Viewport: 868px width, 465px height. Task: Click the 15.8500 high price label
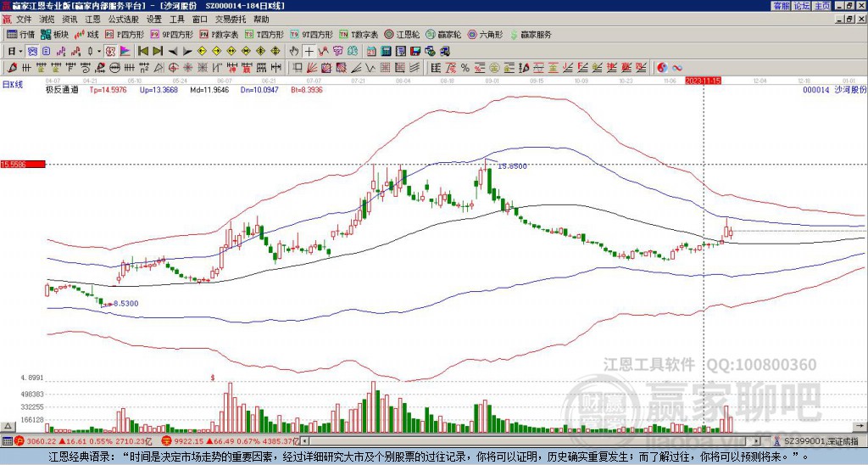coord(513,166)
